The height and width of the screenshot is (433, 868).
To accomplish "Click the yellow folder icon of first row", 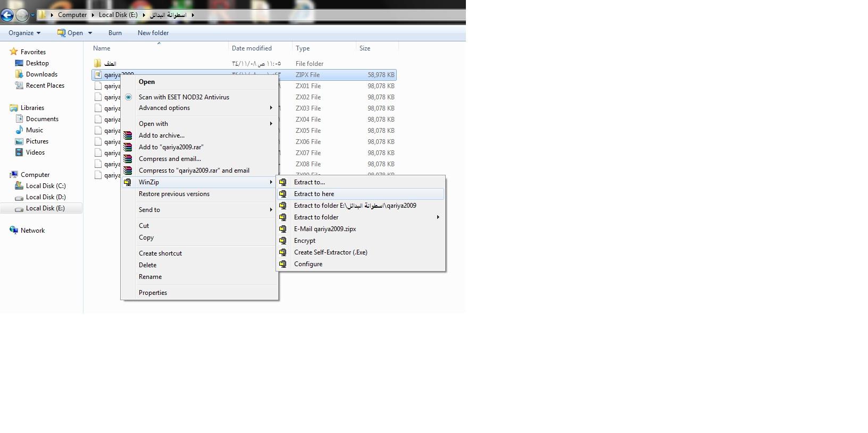I will point(98,63).
